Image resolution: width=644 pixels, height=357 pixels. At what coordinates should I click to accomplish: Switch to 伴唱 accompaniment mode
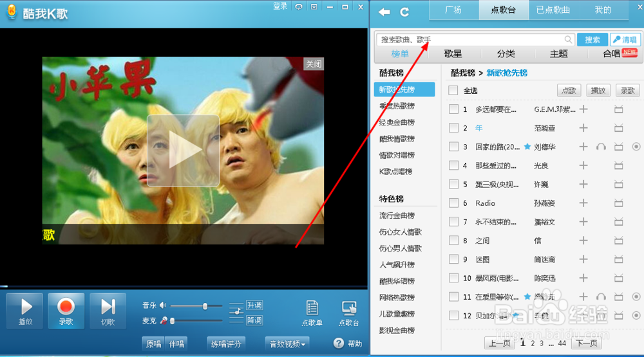[x=176, y=344]
